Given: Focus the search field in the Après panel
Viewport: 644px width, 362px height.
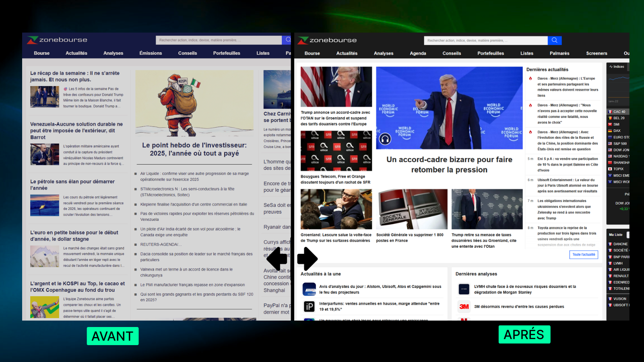Looking at the screenshot, I should pyautogui.click(x=486, y=41).
